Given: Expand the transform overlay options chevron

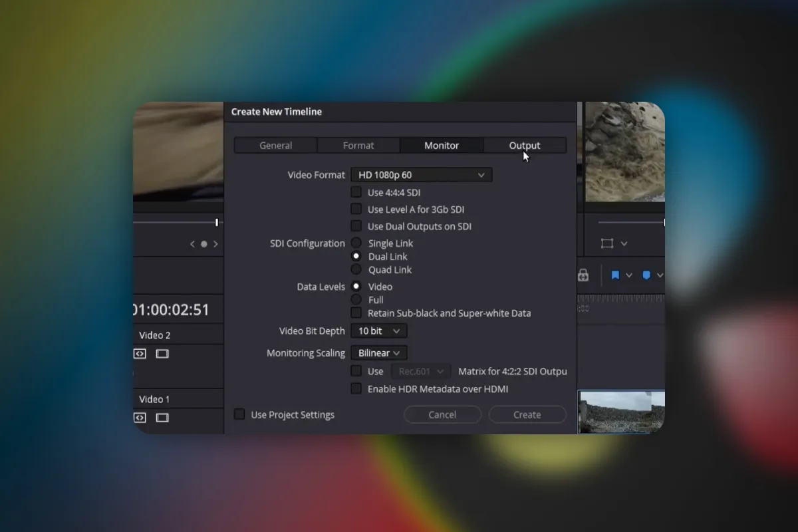Looking at the screenshot, I should (x=624, y=243).
